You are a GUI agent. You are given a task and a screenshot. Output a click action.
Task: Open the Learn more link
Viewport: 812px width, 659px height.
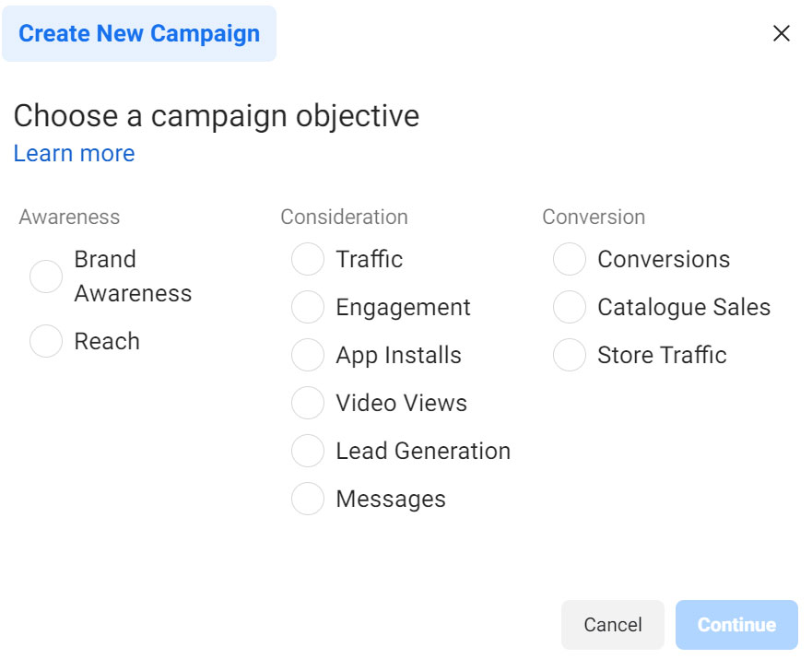coord(74,154)
